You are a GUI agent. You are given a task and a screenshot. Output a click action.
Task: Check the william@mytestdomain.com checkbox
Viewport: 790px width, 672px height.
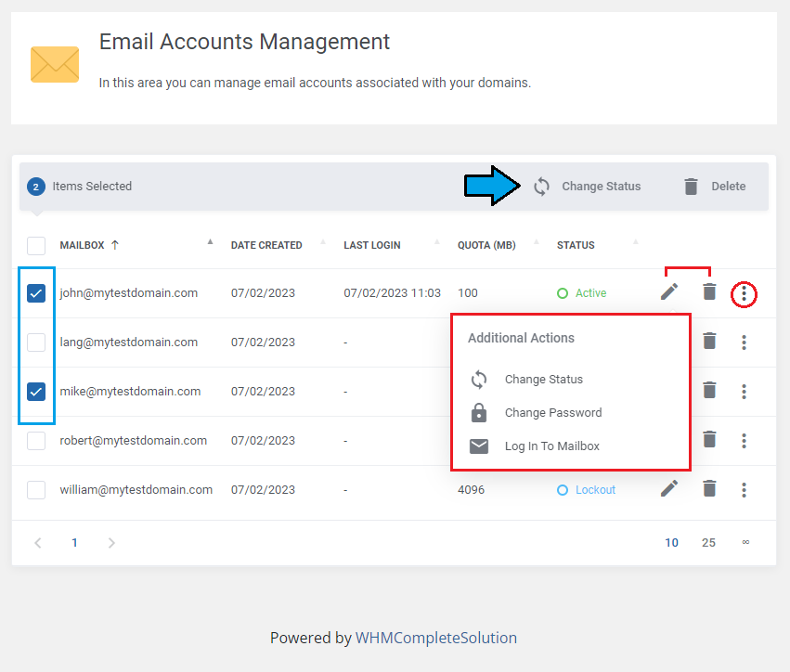[x=36, y=490]
